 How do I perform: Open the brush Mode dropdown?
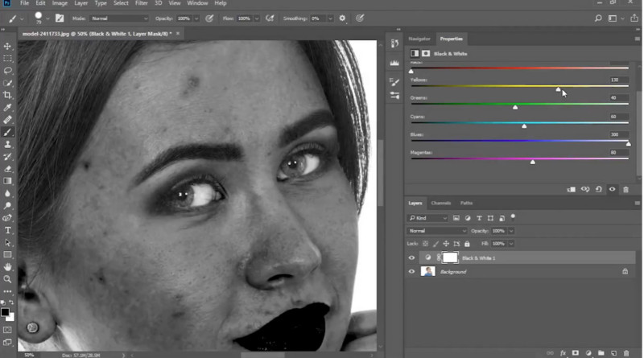pyautogui.click(x=118, y=18)
